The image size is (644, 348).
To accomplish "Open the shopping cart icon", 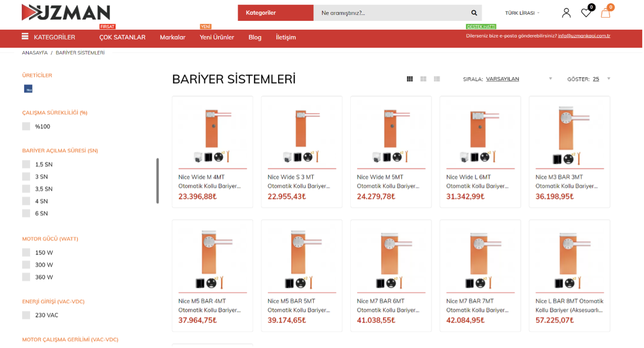I will click(x=606, y=13).
